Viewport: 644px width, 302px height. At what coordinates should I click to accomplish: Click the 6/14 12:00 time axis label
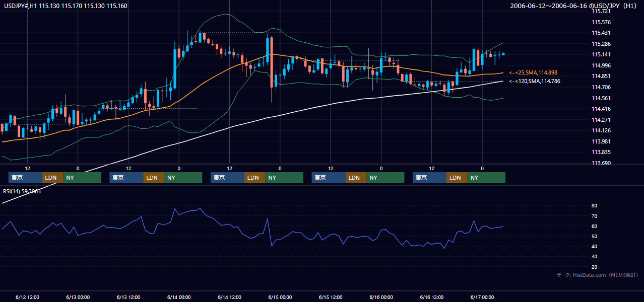229,297
